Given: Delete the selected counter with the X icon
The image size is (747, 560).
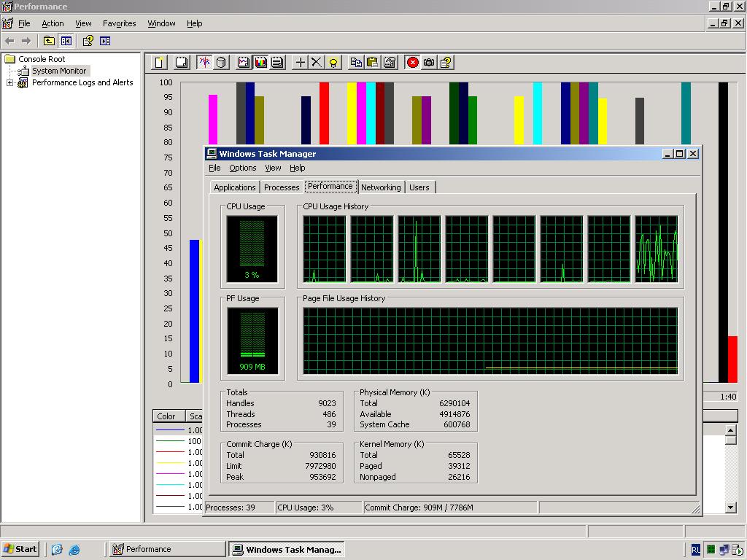Looking at the screenshot, I should click(317, 63).
